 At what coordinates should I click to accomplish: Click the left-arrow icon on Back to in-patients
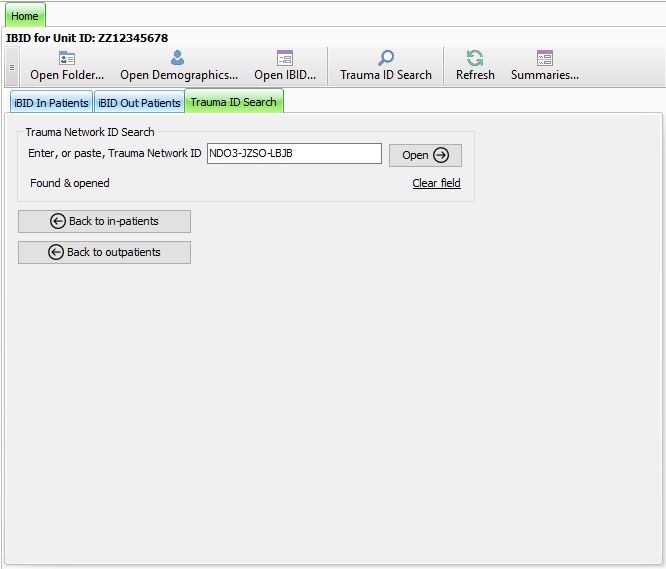(x=58, y=221)
